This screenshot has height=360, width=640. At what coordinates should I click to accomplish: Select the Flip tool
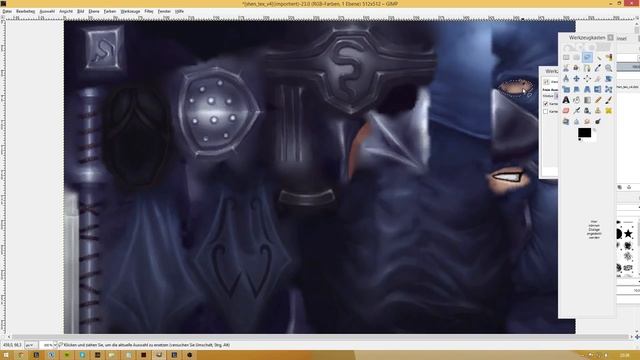point(598,89)
